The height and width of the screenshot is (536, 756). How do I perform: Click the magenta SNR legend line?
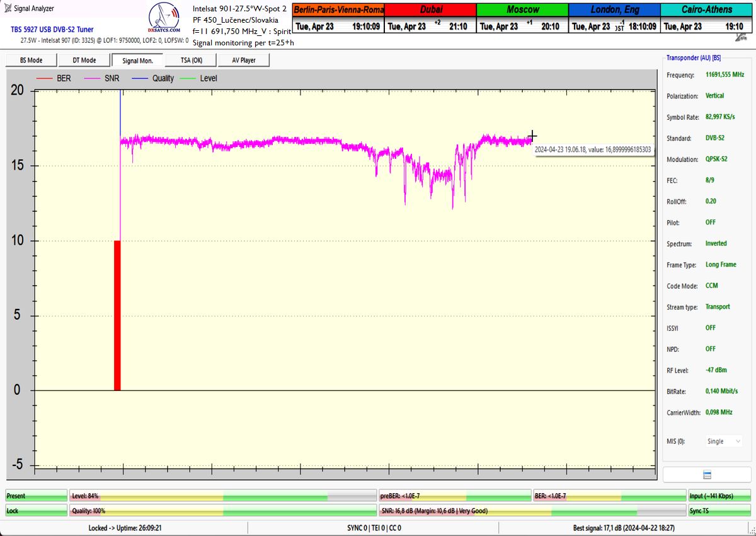click(x=92, y=78)
